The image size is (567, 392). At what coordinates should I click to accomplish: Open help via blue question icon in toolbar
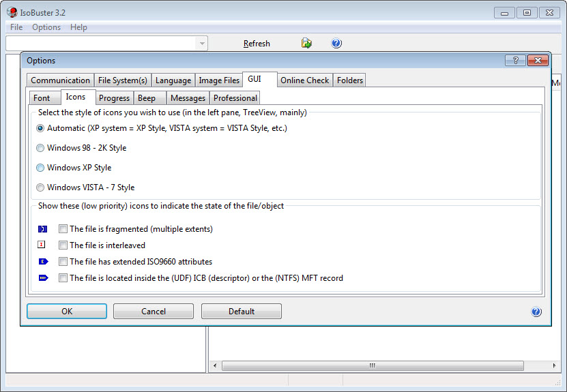click(x=336, y=44)
